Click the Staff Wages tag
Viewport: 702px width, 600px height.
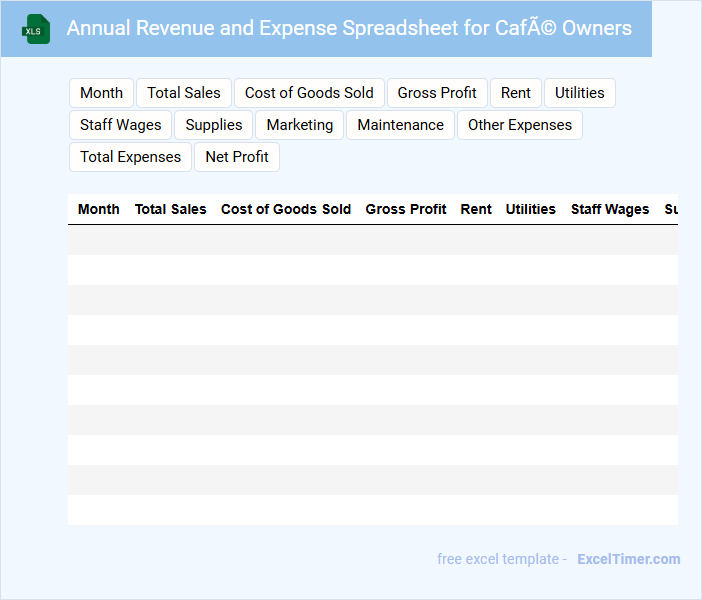click(120, 125)
